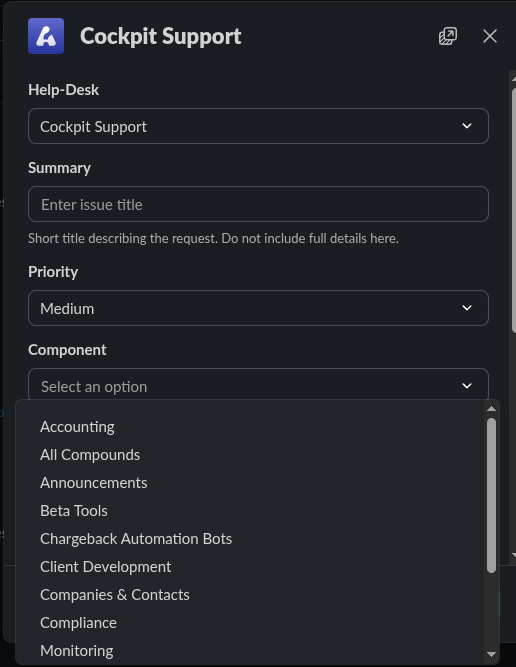Expand the Help-Desk dropdown chevron
The image size is (516, 667).
467,126
